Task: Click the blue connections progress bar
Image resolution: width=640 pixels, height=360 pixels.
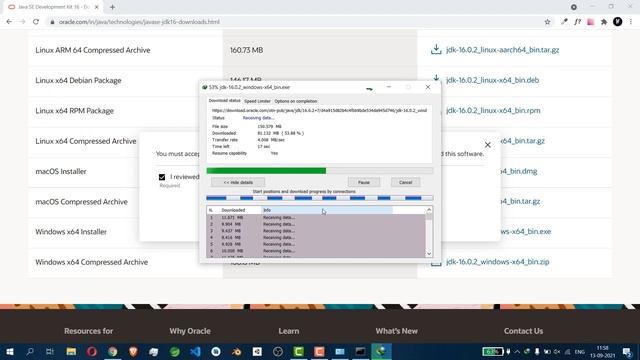Action: pos(320,198)
